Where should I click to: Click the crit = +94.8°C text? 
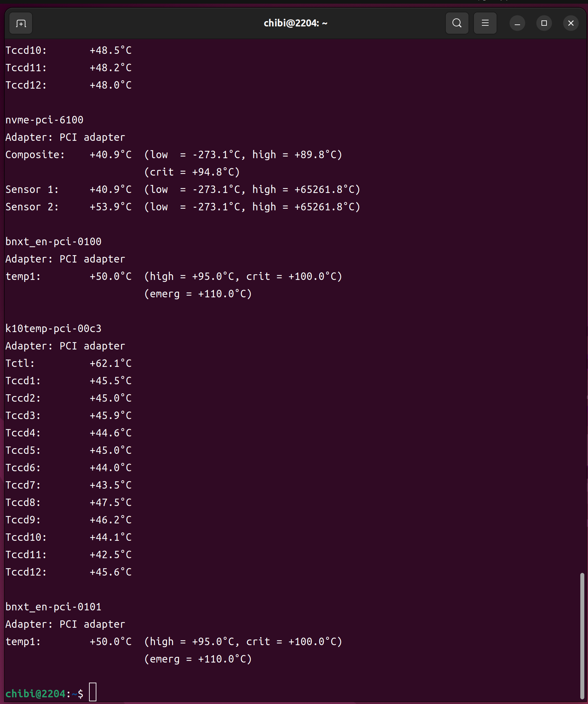click(x=192, y=172)
